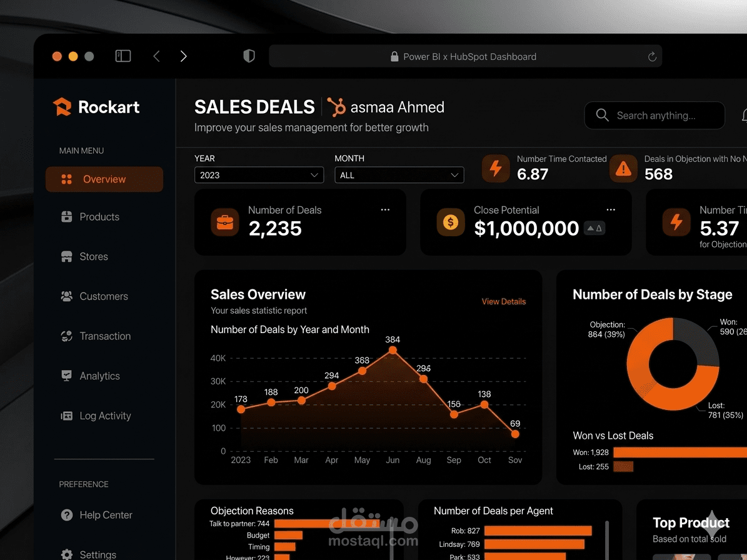
Task: Click the View Details link on Sales Overview
Action: (x=503, y=301)
